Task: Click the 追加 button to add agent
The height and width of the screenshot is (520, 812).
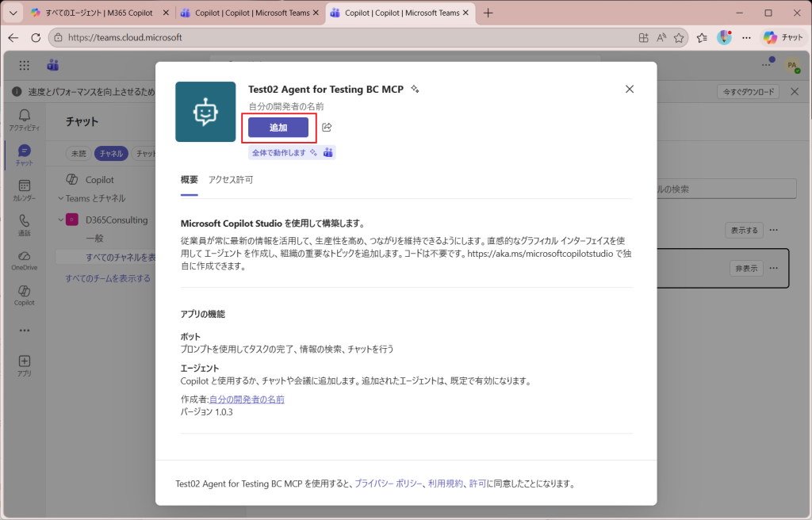Action: 278,128
